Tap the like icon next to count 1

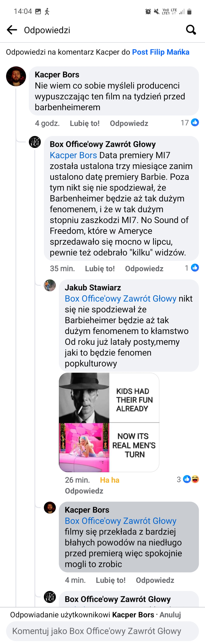pos(195,268)
